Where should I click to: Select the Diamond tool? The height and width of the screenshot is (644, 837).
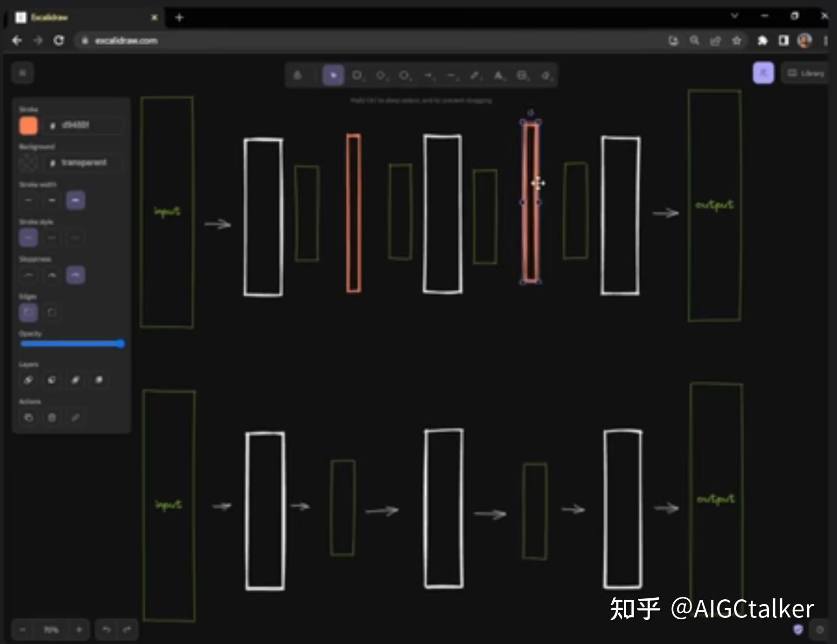tap(381, 75)
